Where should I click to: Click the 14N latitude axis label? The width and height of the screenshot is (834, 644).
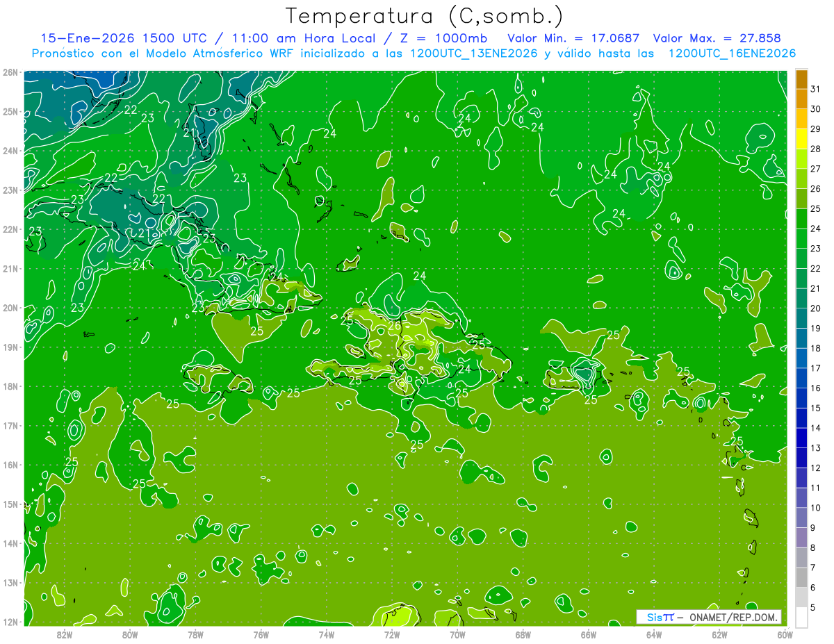10,543
